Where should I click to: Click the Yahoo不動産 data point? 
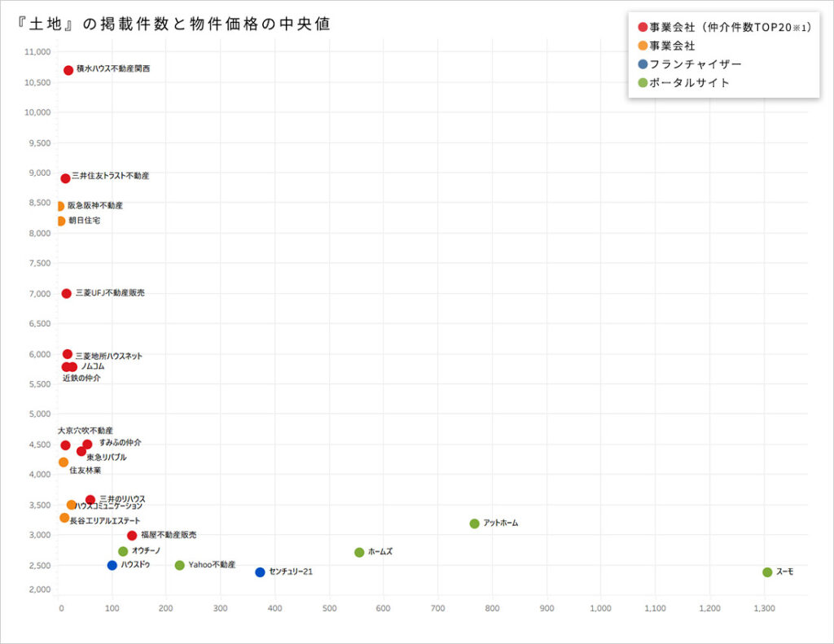pos(180,565)
